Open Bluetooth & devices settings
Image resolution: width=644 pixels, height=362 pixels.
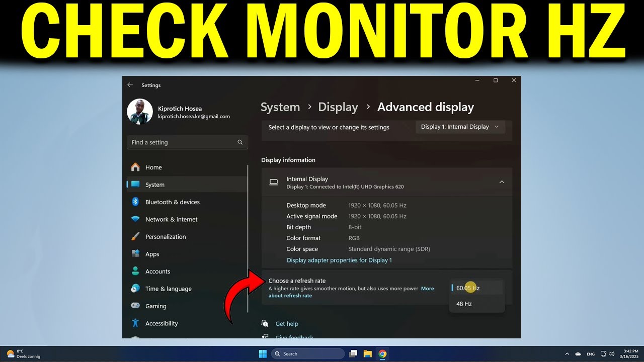click(x=187, y=202)
